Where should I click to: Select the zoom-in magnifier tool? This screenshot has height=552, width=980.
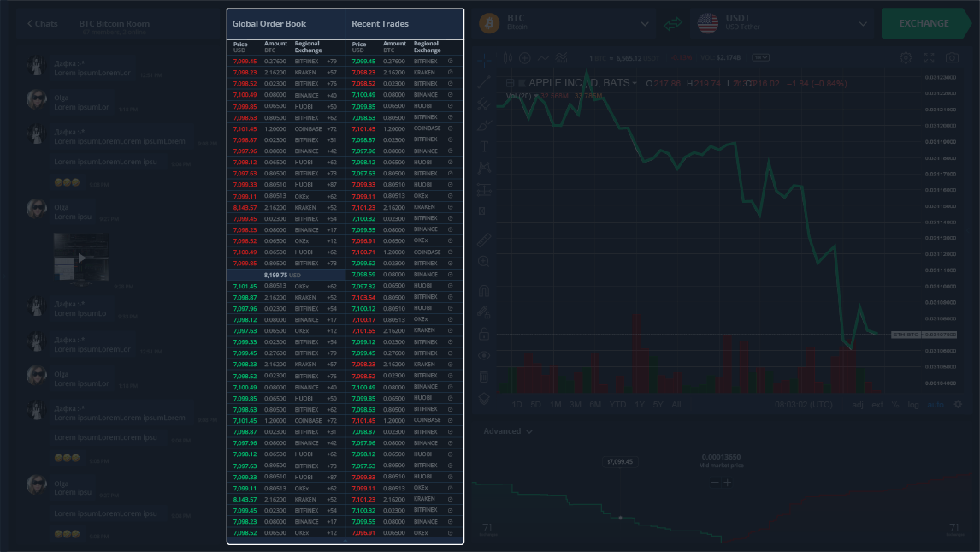pyautogui.click(x=484, y=261)
